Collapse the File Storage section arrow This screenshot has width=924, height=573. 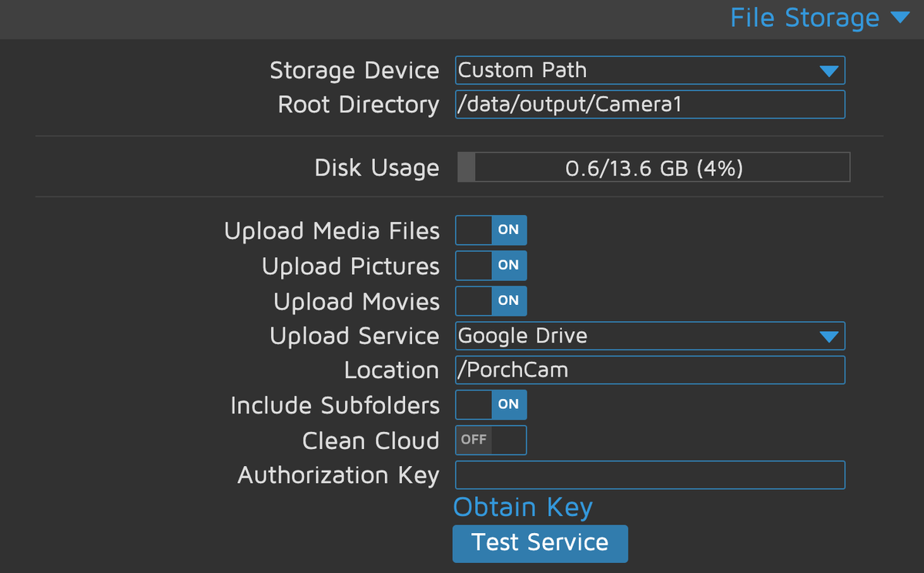(899, 18)
